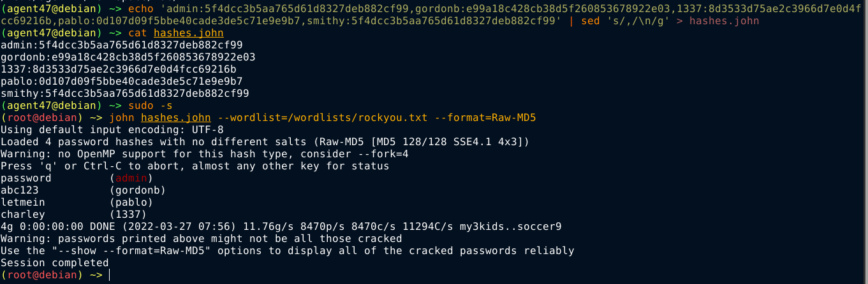Click "(gordonb)" in the cracked results
Image resolution: width=868 pixels, height=284 pixels.
click(x=137, y=190)
